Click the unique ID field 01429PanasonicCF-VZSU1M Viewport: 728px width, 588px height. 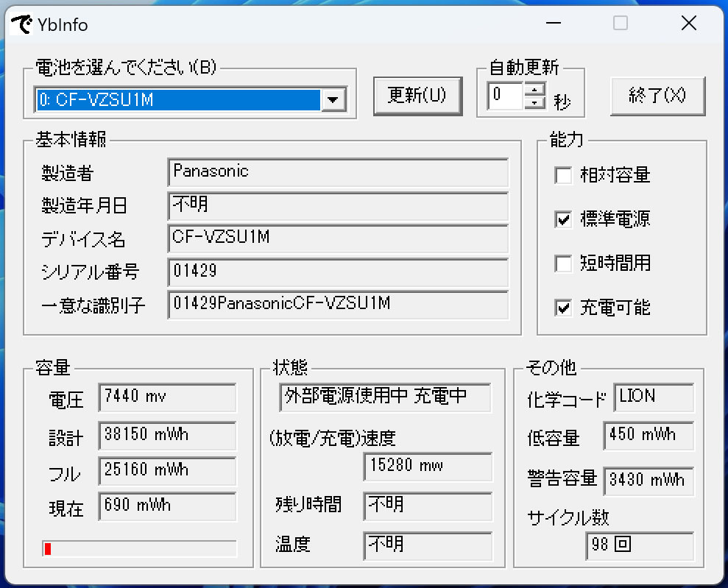pos(338,305)
